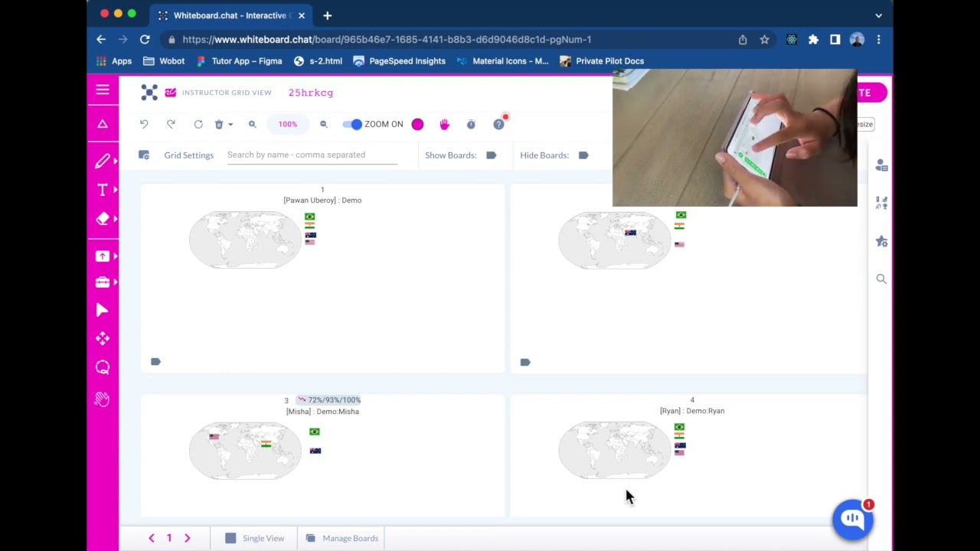This screenshot has height=551, width=980.
Task: Click the pink raised-hands toolbar icon
Action: 444,124
